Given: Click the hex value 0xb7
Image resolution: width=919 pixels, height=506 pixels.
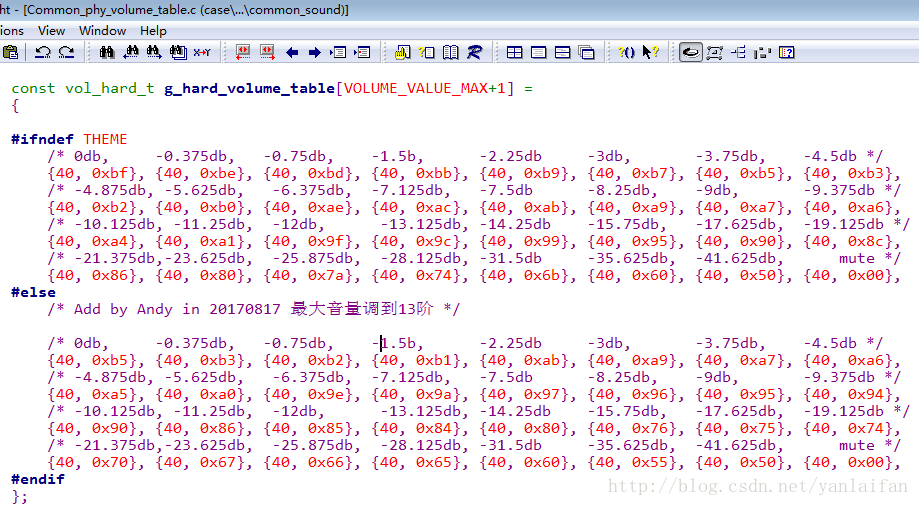Looking at the screenshot, I should pyautogui.click(x=649, y=174).
